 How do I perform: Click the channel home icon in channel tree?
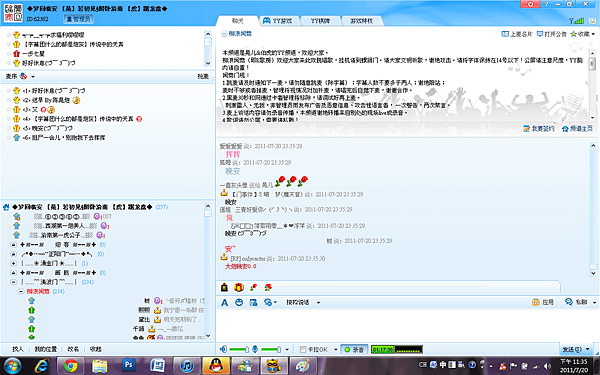click(6, 207)
